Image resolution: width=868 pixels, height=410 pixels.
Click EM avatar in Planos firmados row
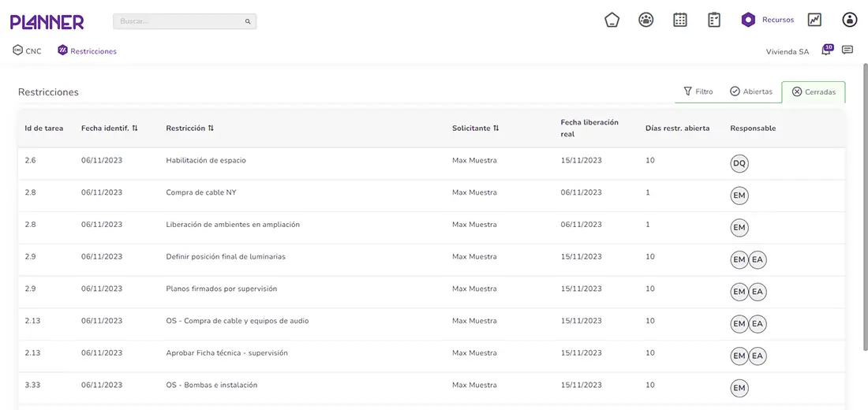[739, 293]
